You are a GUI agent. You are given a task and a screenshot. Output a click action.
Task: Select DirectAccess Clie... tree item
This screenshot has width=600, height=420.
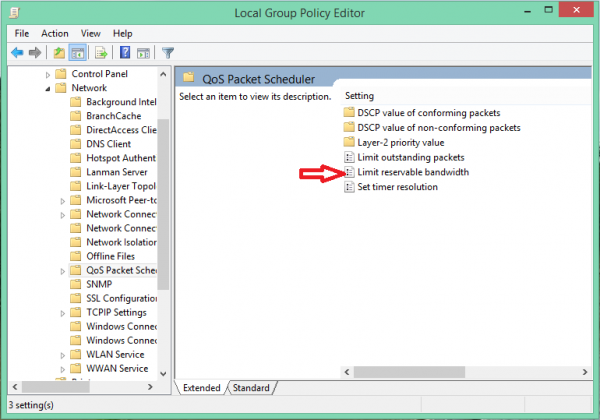(121, 130)
